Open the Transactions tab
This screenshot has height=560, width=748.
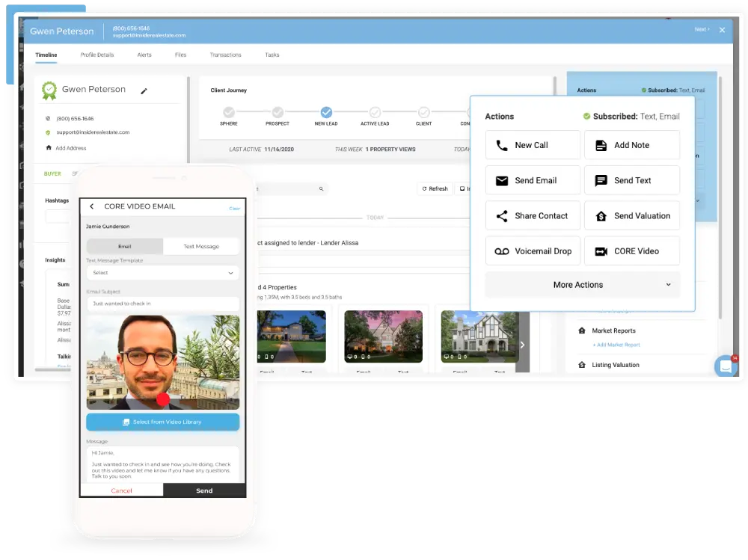coord(226,55)
